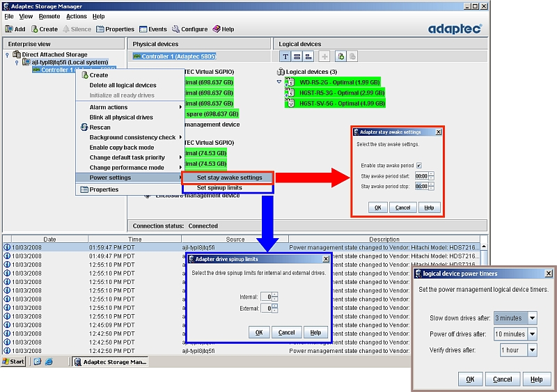Screen dimensions: 557x392
Task: Click the Stay awake period start field
Action: point(422,176)
